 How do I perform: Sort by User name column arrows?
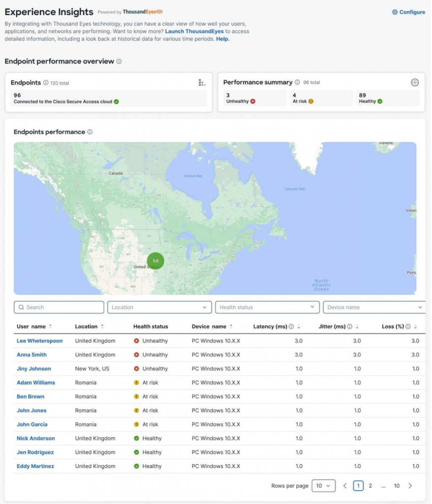click(x=50, y=326)
